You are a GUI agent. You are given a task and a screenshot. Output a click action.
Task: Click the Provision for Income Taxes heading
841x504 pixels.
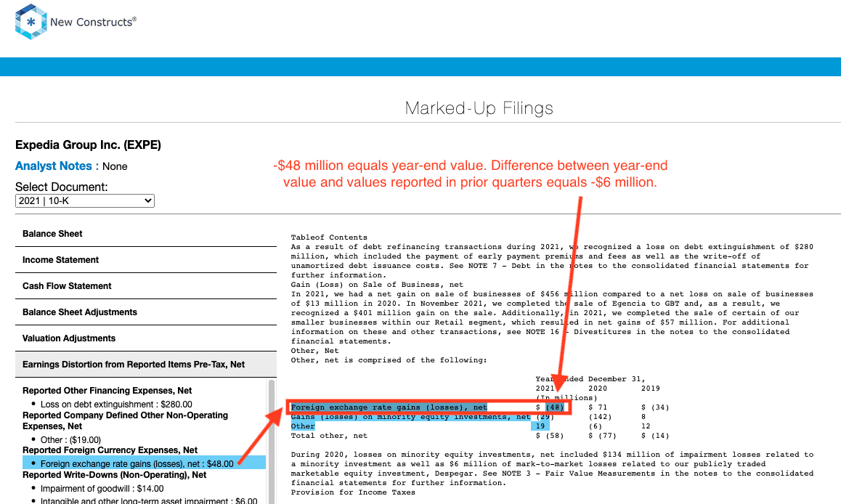point(353,492)
